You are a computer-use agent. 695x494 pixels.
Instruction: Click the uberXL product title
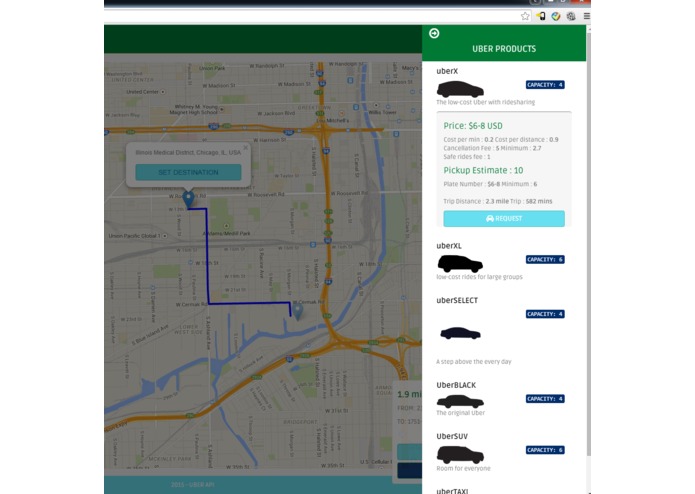449,245
